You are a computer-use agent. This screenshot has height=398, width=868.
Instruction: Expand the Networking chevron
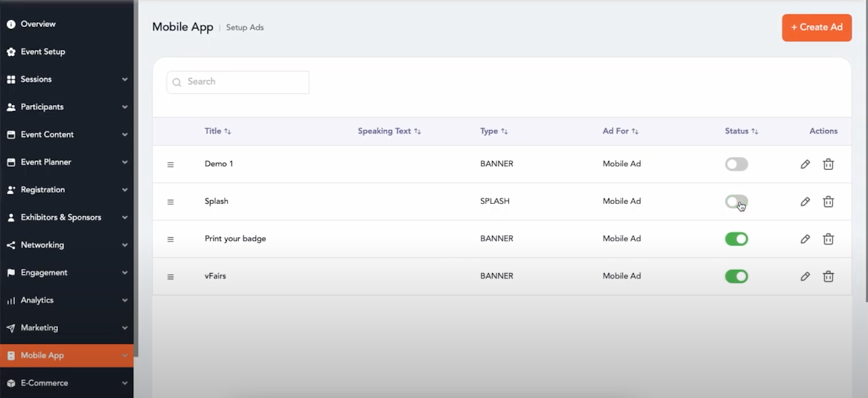tap(125, 245)
